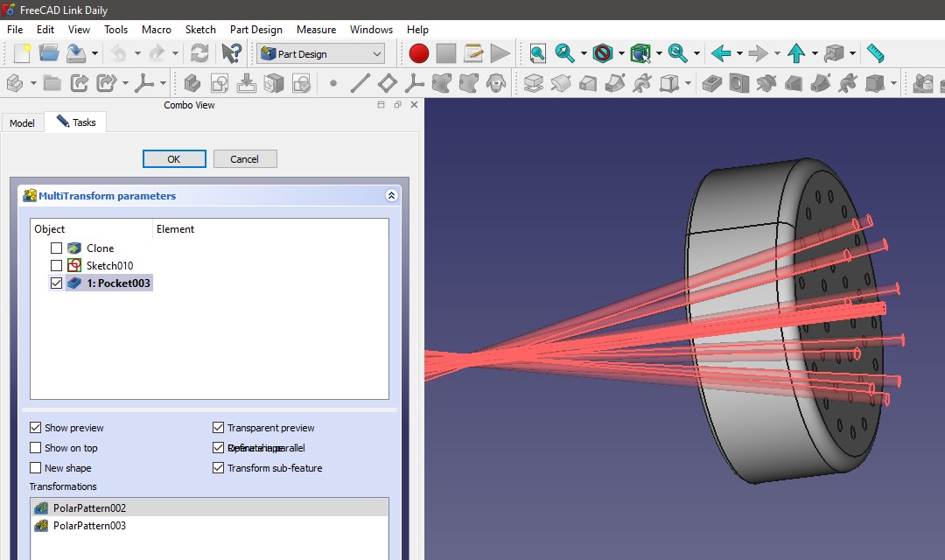945x560 pixels.
Task: Click the green up arrow navigation icon
Action: pos(795,53)
